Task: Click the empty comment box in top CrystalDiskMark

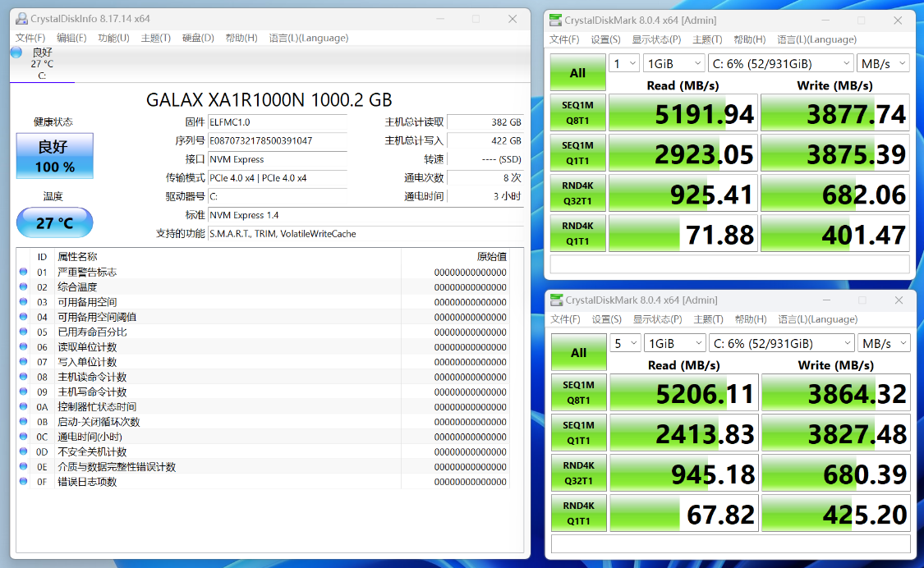Action: [x=729, y=264]
